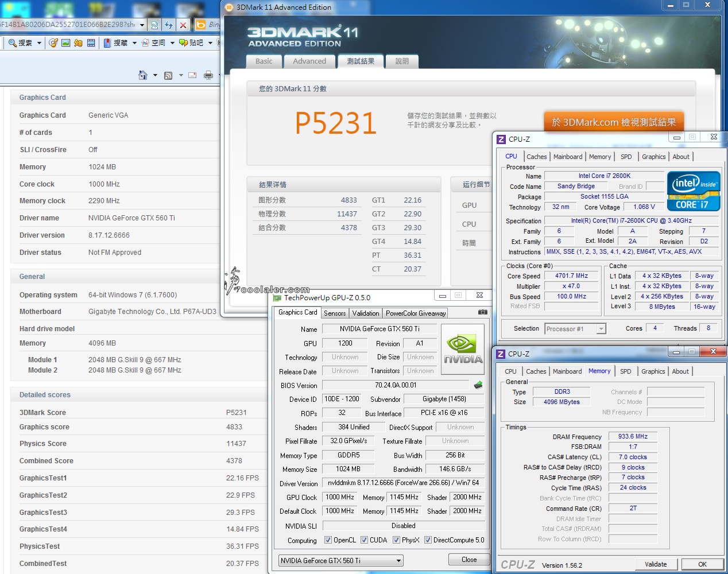Open the RSS feeds dropdown arrow

181,75
